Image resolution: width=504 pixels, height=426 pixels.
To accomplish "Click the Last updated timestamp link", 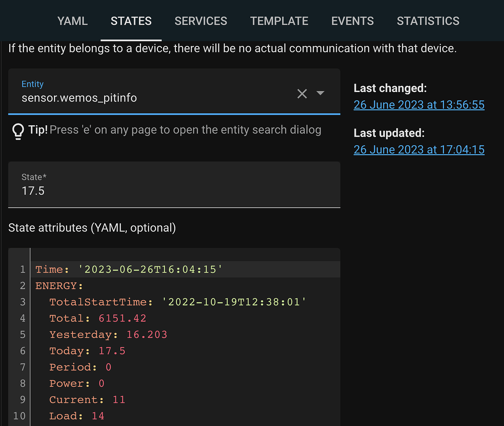I will tap(419, 150).
